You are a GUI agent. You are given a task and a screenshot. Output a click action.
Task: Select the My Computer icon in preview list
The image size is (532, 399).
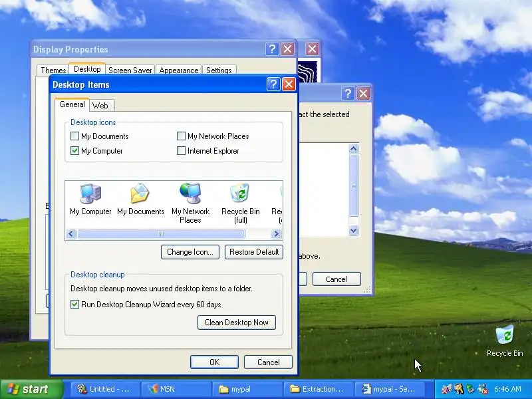coord(90,199)
